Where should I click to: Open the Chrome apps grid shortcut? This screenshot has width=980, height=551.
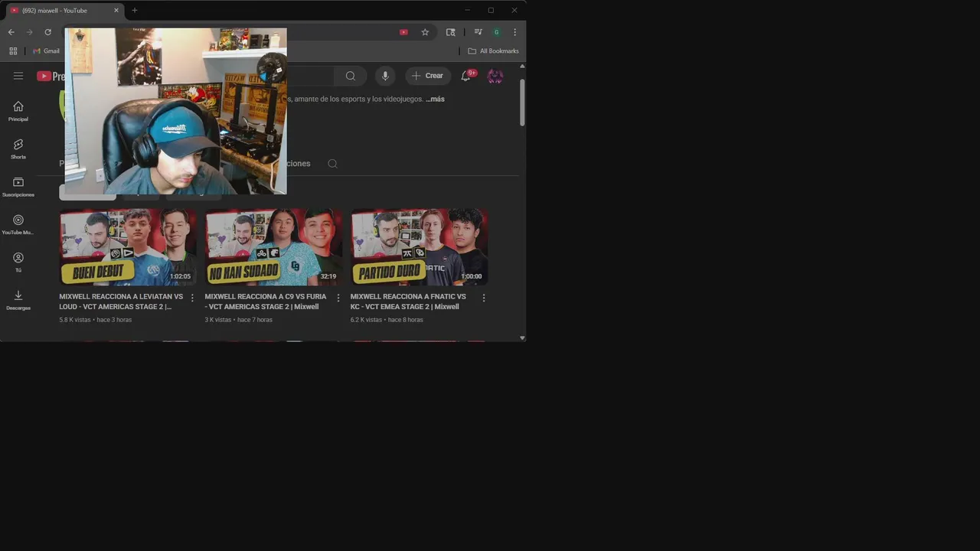(13, 51)
